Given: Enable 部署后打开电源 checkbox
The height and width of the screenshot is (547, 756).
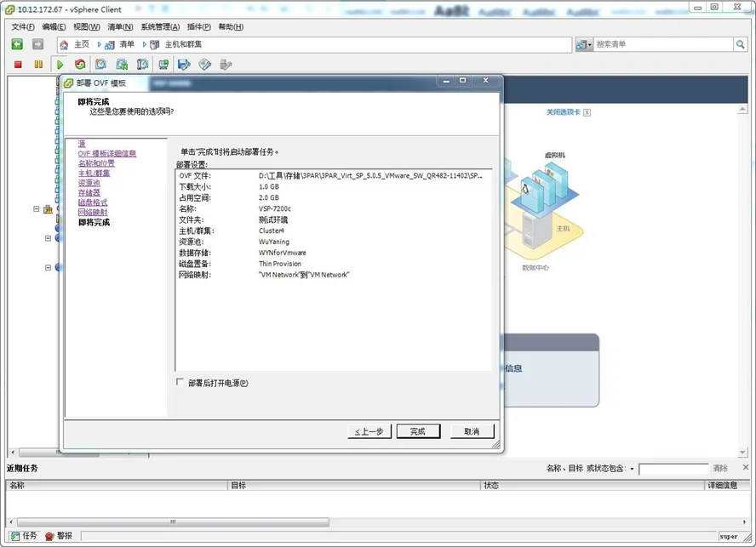Looking at the screenshot, I should point(180,382).
